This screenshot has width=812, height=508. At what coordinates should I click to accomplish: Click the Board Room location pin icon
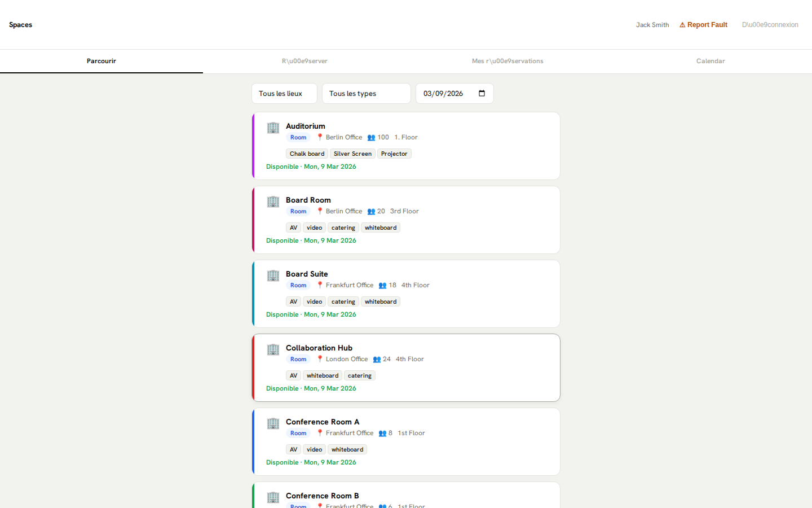[320, 211]
